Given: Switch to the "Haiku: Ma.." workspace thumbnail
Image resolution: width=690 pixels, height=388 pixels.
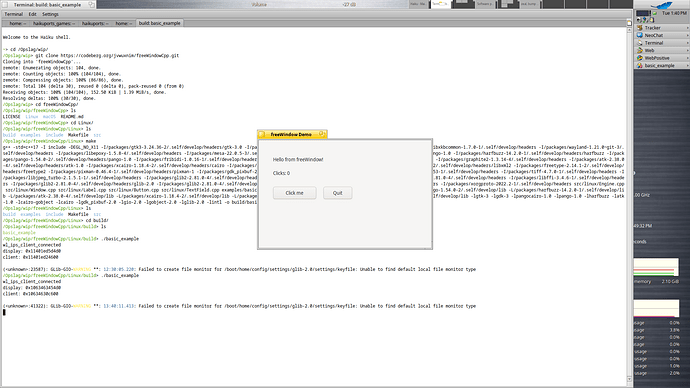Looking at the screenshot, I should coord(418,4).
